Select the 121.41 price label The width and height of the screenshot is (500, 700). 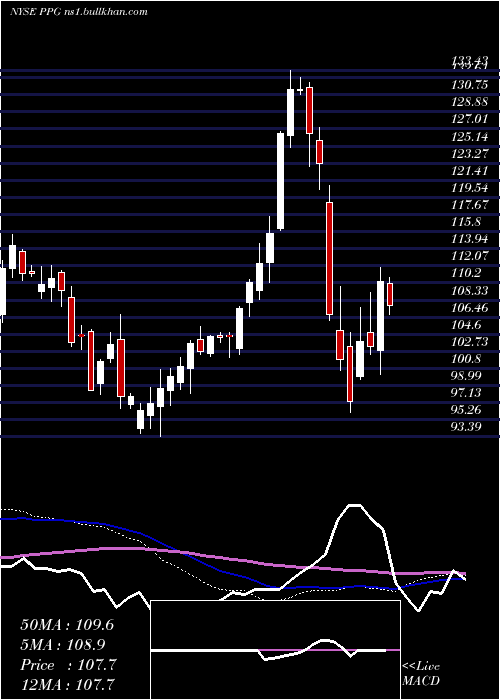click(469, 171)
